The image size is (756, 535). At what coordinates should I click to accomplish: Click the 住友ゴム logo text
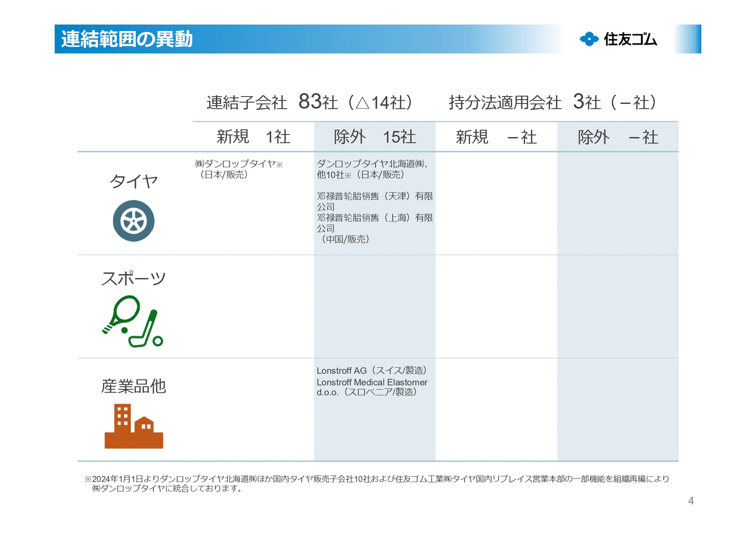coord(630,39)
